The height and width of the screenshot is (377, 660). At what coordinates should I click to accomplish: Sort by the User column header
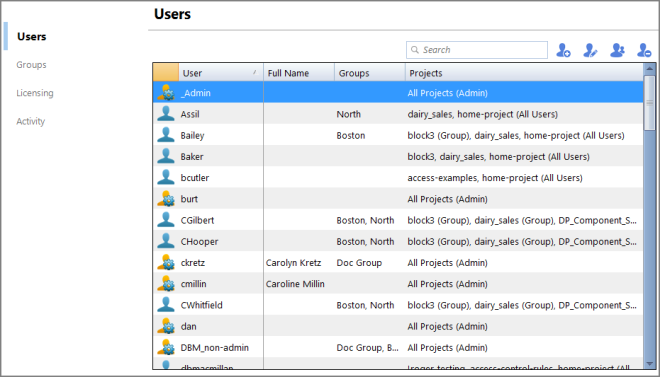coord(221,73)
